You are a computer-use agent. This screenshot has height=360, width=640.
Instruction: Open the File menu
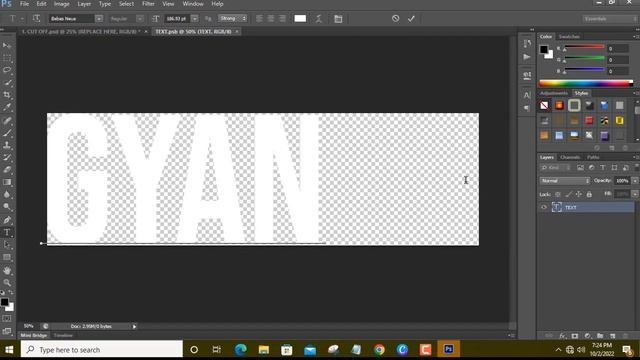coord(24,4)
